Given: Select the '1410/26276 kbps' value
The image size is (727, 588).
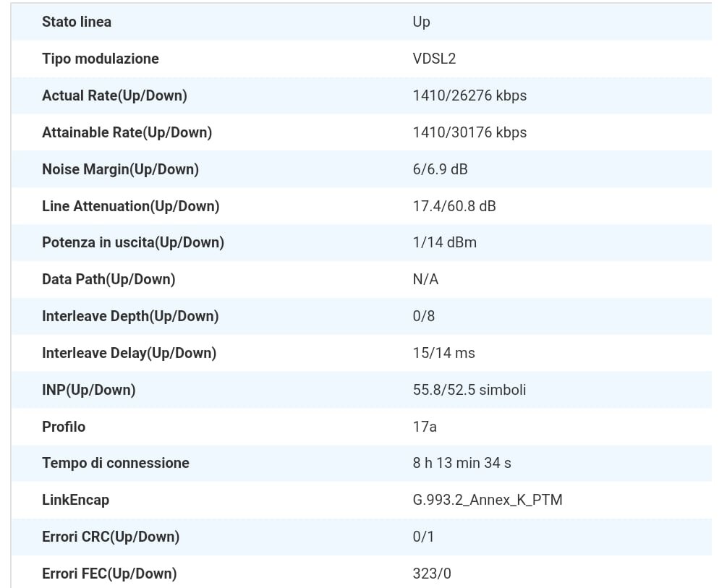Looking at the screenshot, I should click(x=469, y=95).
